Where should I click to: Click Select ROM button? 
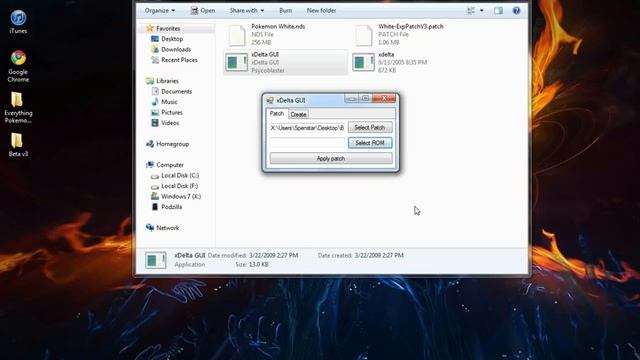click(370, 143)
